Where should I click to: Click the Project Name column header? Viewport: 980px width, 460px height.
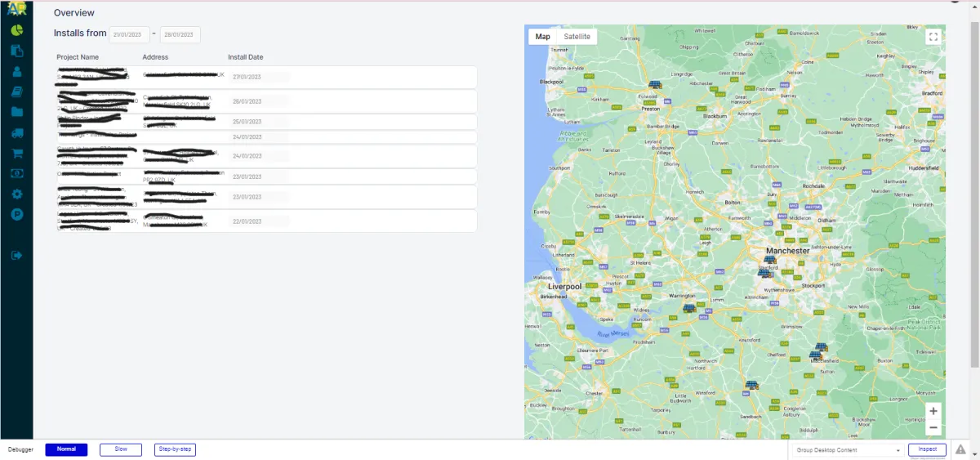(x=78, y=57)
